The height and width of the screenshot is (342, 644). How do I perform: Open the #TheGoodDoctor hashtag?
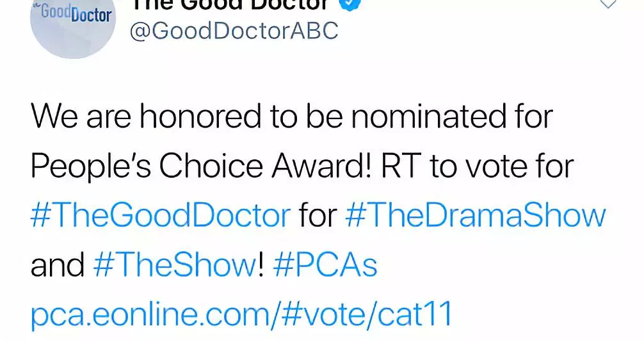click(x=160, y=216)
